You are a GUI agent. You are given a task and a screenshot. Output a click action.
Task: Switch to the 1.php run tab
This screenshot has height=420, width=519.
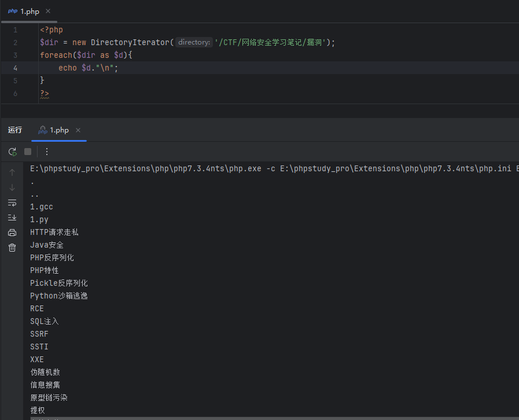pyautogui.click(x=58, y=130)
